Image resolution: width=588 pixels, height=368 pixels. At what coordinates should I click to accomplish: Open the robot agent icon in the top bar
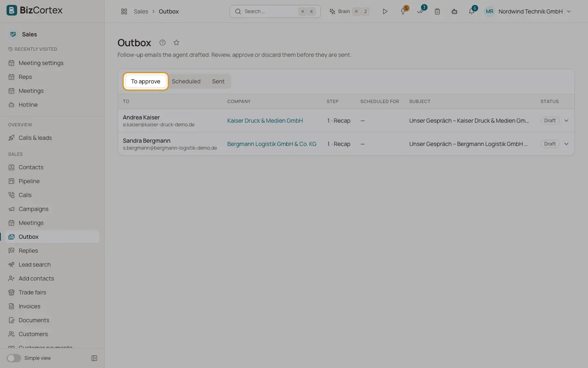[x=454, y=11]
